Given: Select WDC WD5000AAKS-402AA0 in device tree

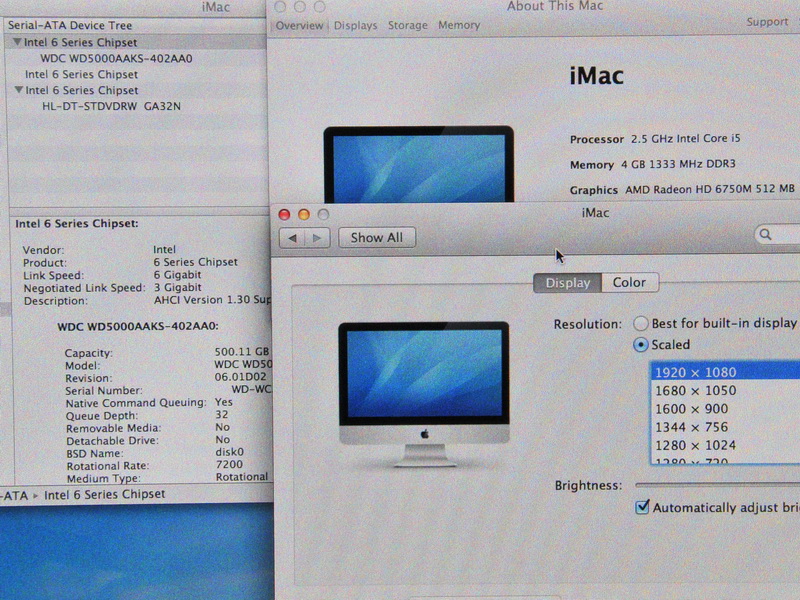Looking at the screenshot, I should pos(116,58).
